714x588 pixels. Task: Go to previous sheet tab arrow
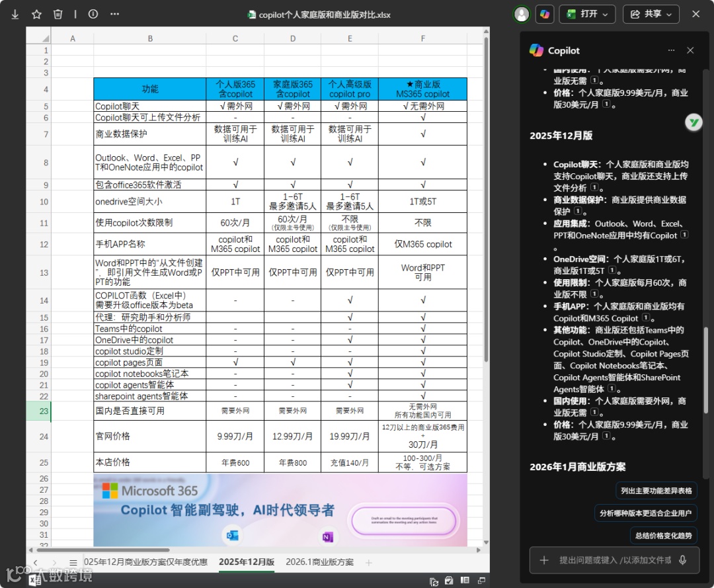pyautogui.click(x=36, y=562)
